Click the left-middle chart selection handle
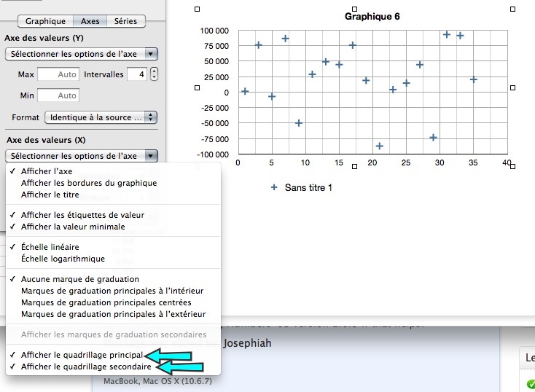 click(x=198, y=87)
